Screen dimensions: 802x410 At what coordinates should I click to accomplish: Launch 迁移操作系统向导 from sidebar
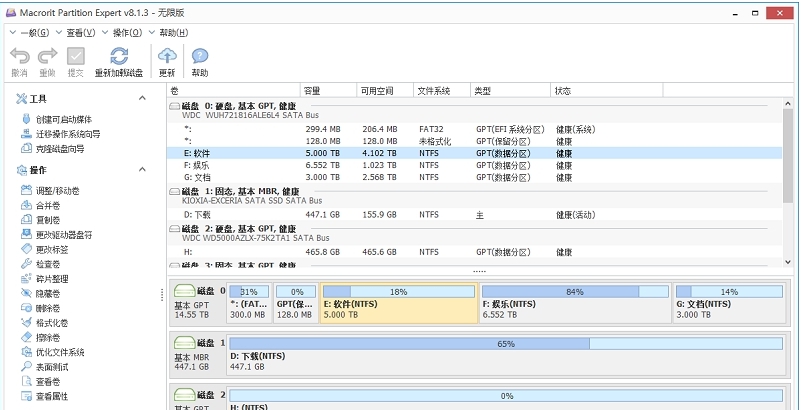pyautogui.click(x=67, y=134)
